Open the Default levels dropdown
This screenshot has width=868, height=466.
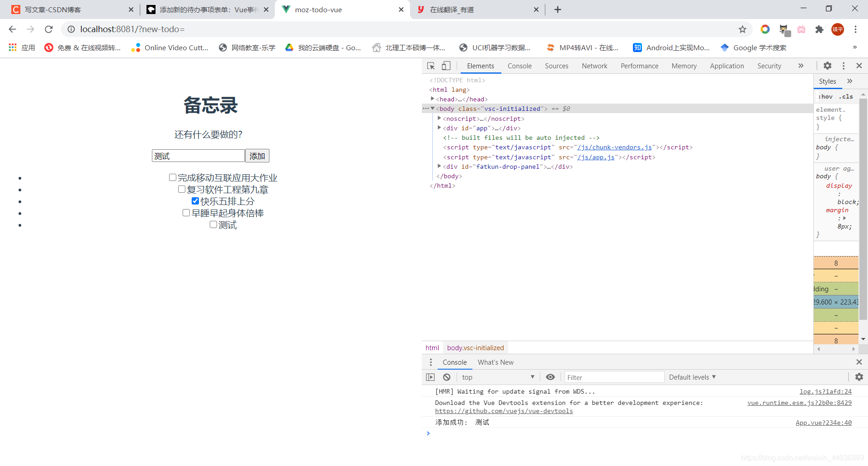(x=693, y=377)
